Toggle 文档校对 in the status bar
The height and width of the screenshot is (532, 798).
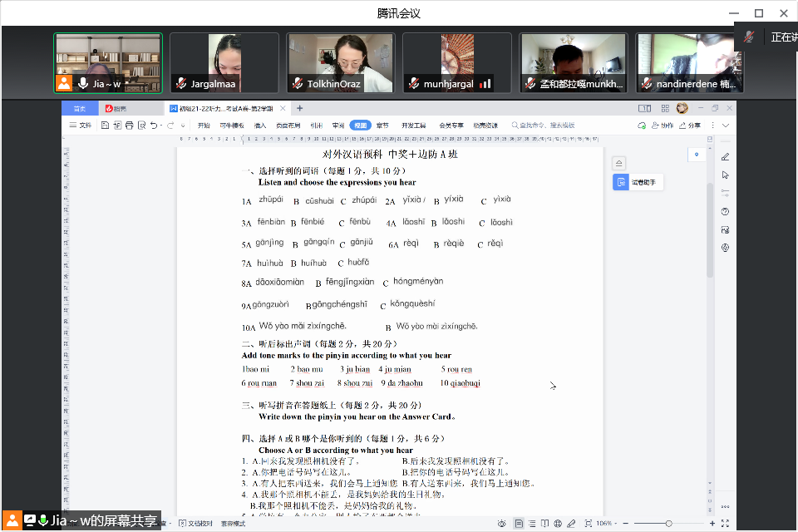point(198,524)
